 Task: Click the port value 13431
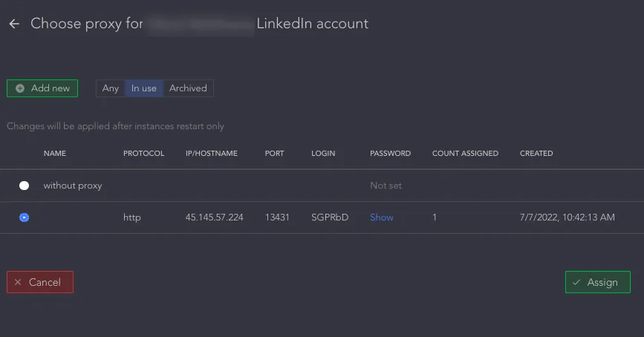point(277,217)
